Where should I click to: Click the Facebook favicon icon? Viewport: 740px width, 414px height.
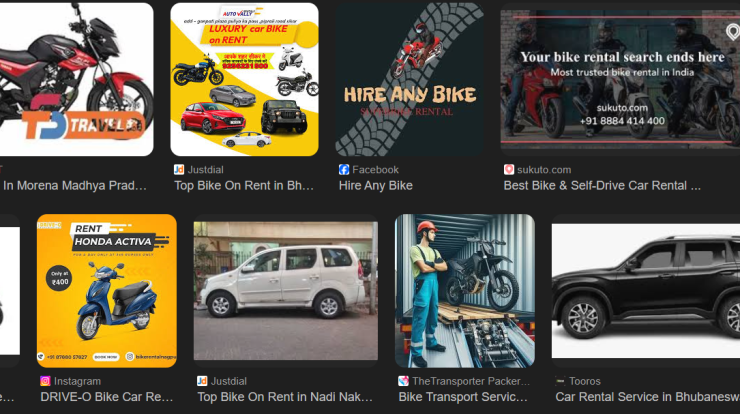coord(344,169)
